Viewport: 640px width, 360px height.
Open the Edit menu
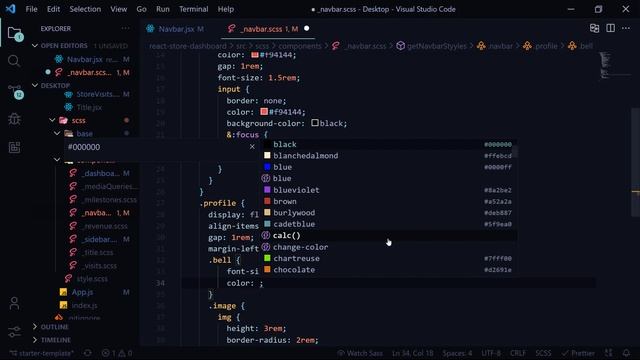pyautogui.click(x=53, y=9)
